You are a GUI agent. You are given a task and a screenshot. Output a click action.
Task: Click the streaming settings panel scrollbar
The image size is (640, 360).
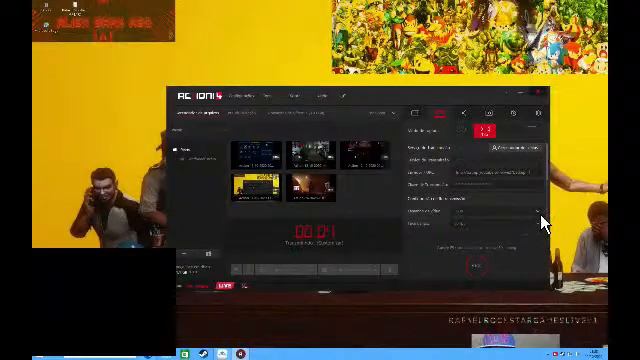pos(547,163)
